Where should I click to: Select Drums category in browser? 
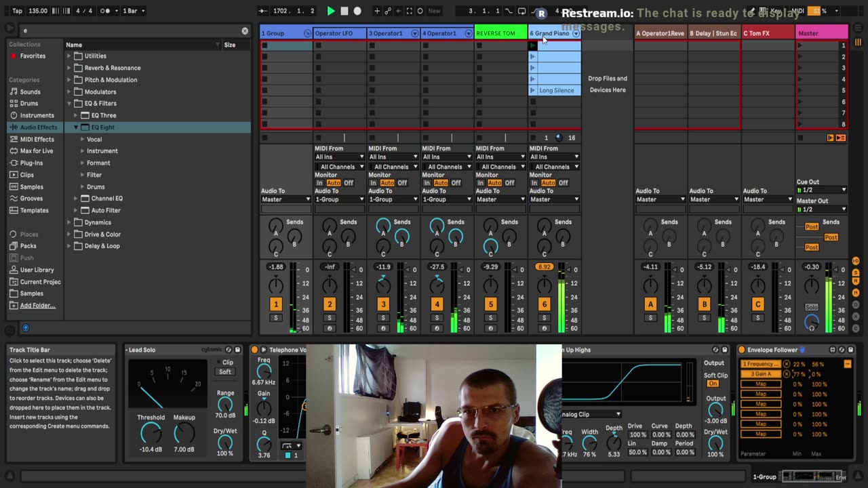[x=29, y=104]
